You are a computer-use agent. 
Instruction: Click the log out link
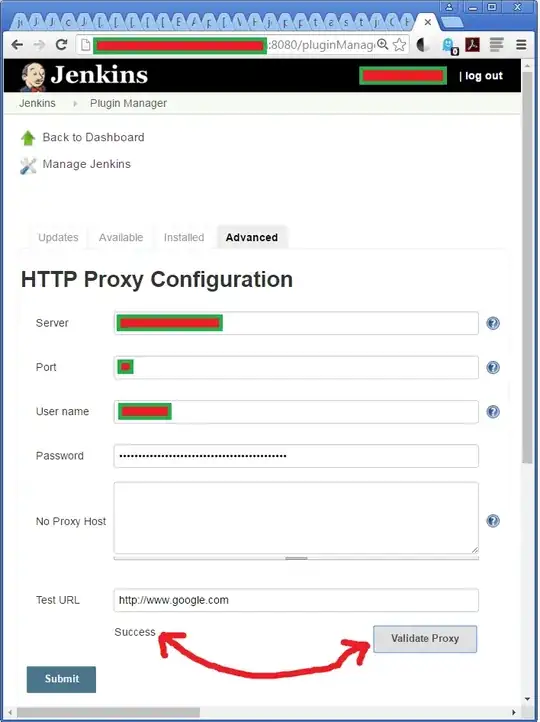pyautogui.click(x=484, y=76)
